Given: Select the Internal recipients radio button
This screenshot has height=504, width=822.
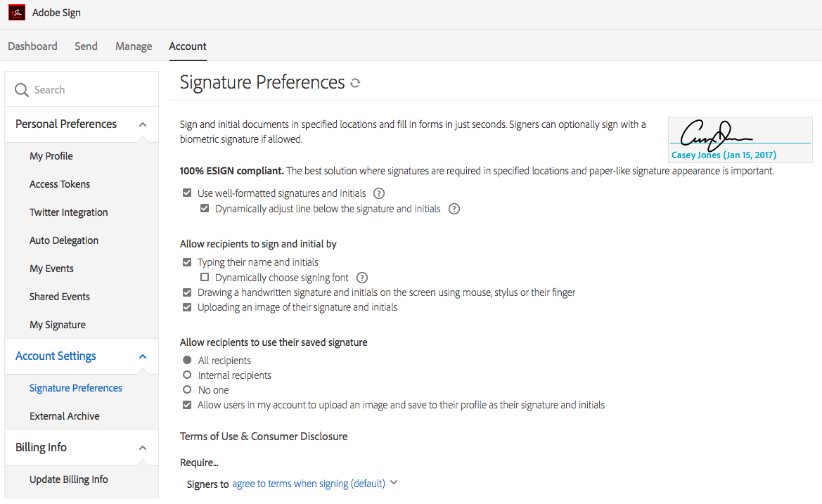Looking at the screenshot, I should (x=187, y=375).
